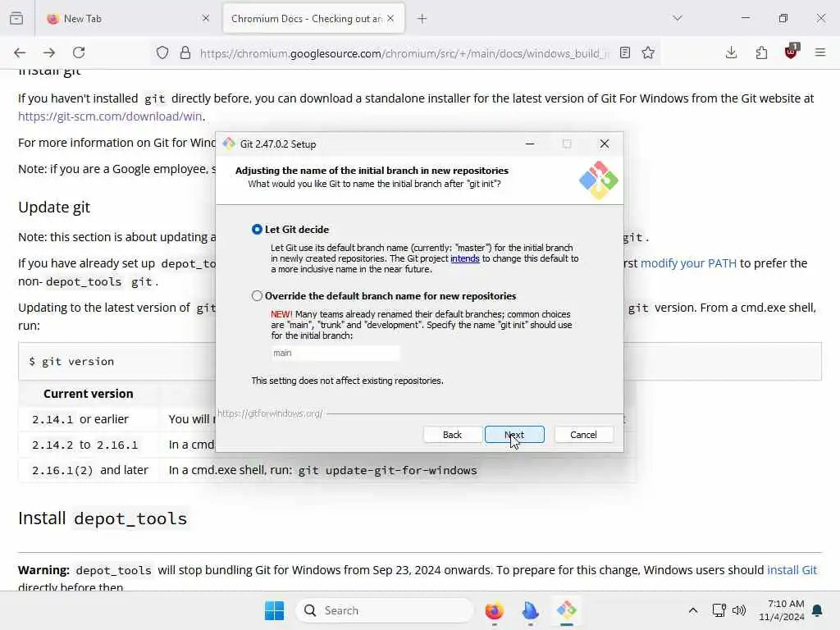This screenshot has height=630, width=840.
Task: Select the Let Git decide radio option
Action: [257, 230]
